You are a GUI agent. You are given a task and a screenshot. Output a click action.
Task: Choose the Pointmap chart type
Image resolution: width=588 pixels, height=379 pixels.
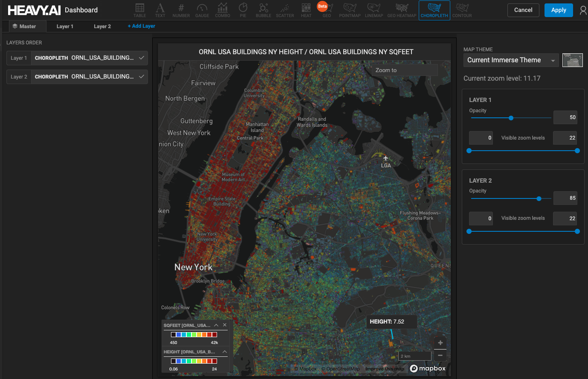(350, 10)
